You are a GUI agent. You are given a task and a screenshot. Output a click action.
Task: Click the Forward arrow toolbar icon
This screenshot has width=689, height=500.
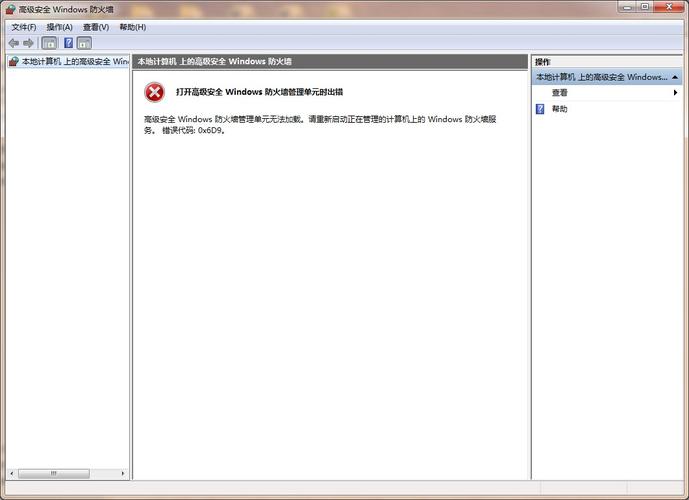point(29,43)
